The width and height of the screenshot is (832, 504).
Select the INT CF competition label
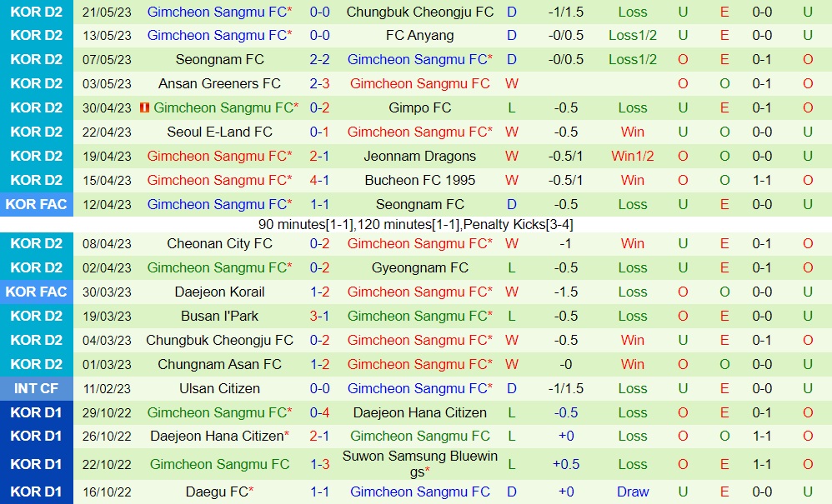(x=37, y=388)
